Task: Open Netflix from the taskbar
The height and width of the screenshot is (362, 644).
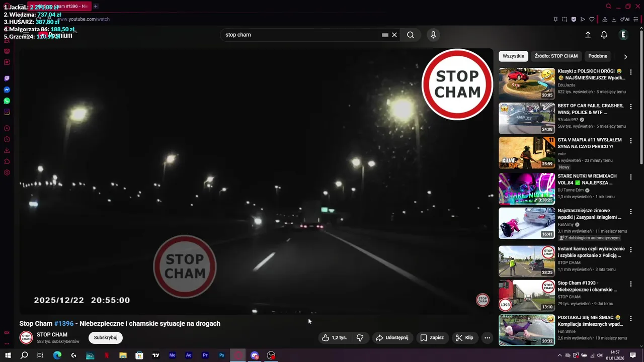Action: point(107,355)
